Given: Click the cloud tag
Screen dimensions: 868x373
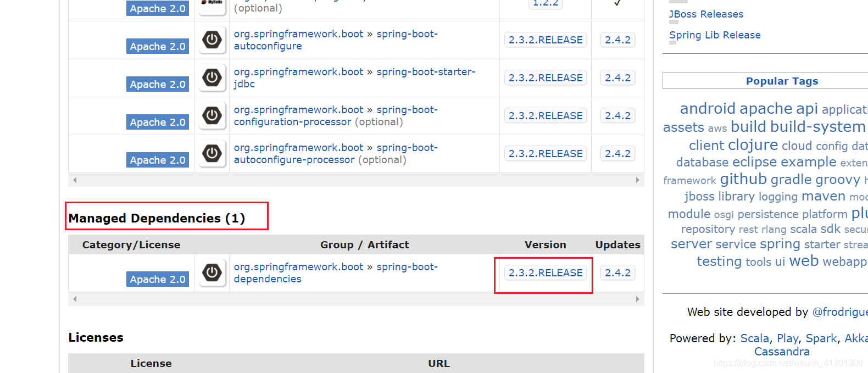Looking at the screenshot, I should pos(797,146).
